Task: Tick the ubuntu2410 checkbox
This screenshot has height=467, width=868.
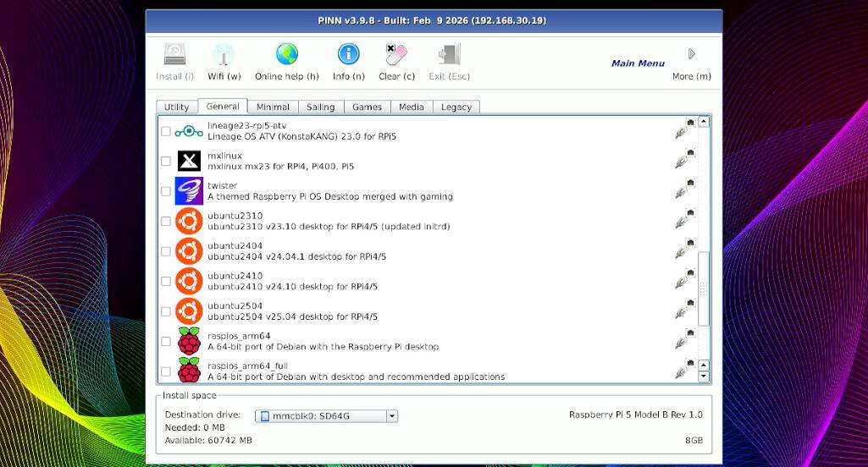Action: 165,281
